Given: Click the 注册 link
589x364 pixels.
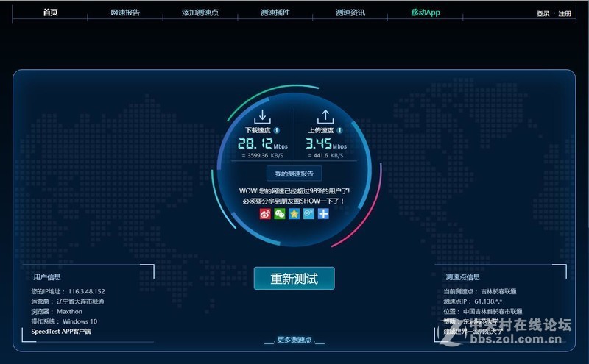Looking at the screenshot, I should pos(565,13).
